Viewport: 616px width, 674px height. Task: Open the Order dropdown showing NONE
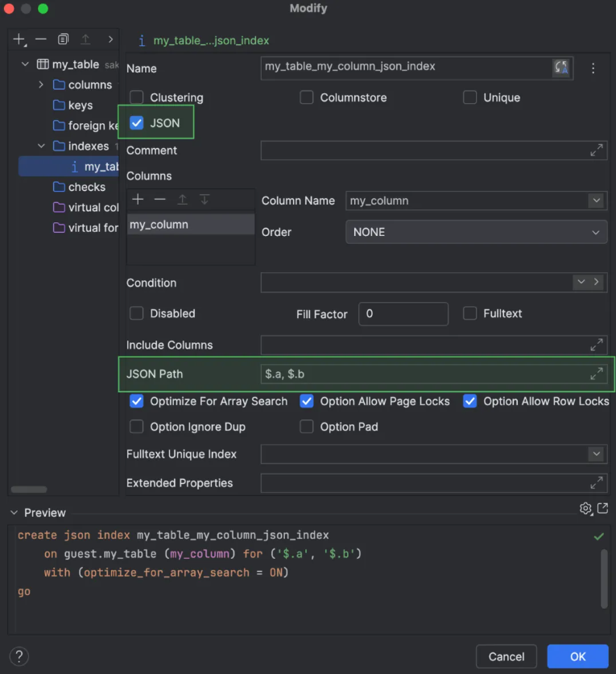pos(596,232)
